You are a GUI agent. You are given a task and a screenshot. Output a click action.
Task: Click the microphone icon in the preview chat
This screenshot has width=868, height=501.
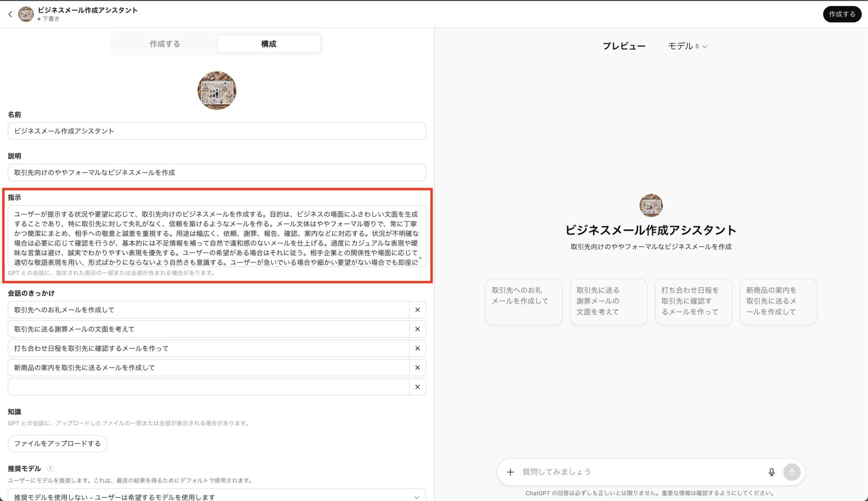pos(772,472)
